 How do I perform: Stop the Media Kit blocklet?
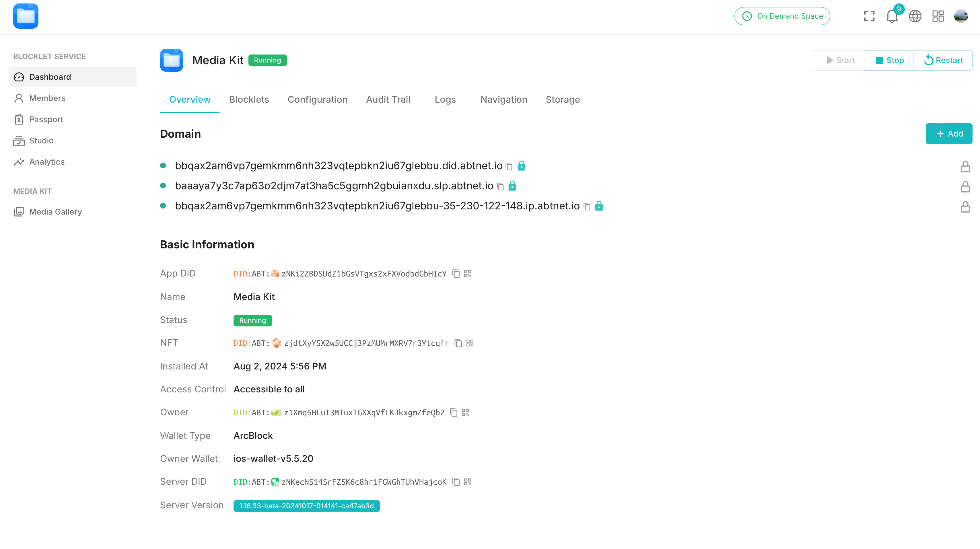point(889,60)
